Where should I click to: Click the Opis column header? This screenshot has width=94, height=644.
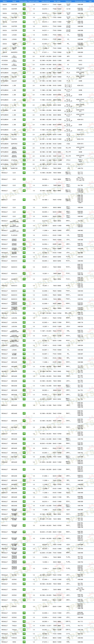click(x=90, y=1)
